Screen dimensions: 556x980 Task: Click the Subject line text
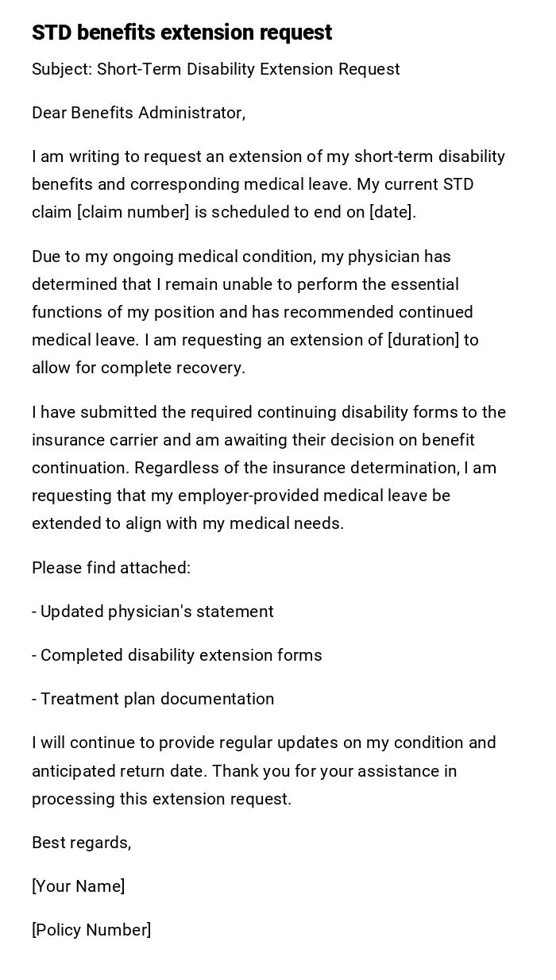(215, 69)
